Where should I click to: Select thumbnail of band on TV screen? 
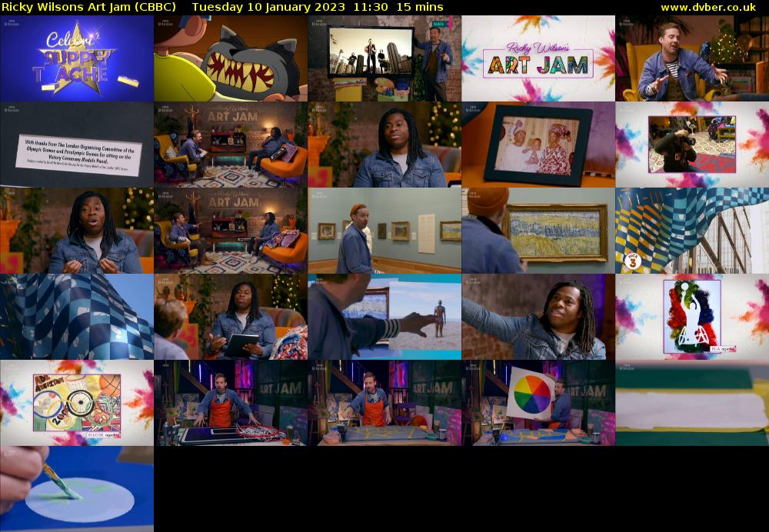tap(384, 58)
